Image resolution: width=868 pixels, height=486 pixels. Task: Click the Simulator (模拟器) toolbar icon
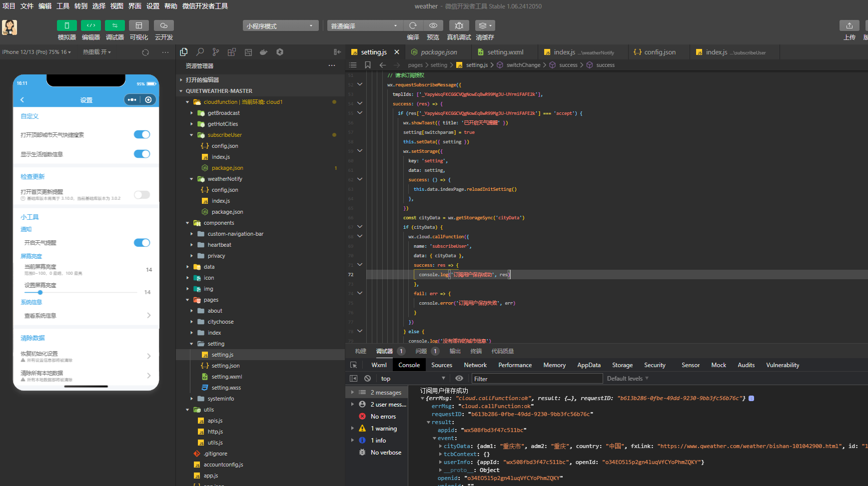[x=66, y=25]
